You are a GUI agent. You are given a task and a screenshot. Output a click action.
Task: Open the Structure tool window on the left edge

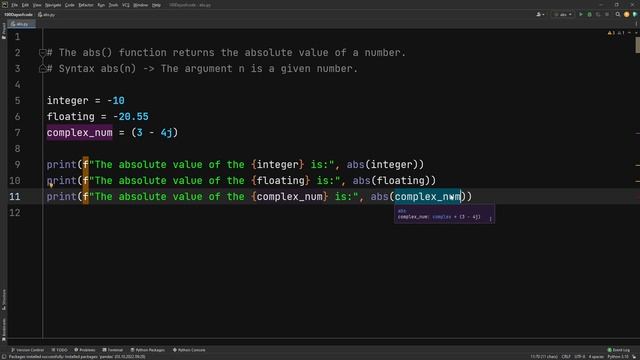point(4,299)
